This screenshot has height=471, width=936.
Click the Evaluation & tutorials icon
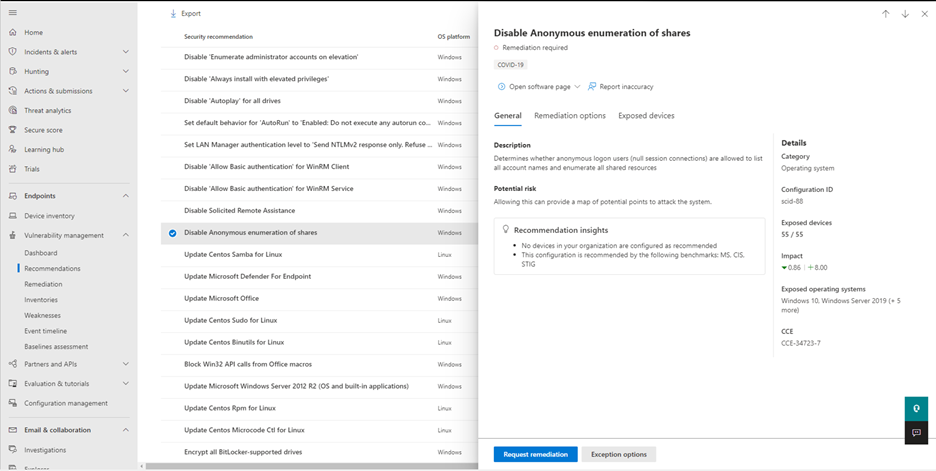point(13,384)
